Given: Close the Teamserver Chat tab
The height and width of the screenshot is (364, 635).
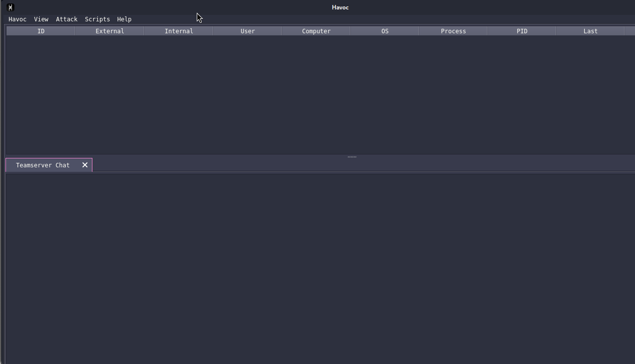Looking at the screenshot, I should pyautogui.click(x=85, y=165).
